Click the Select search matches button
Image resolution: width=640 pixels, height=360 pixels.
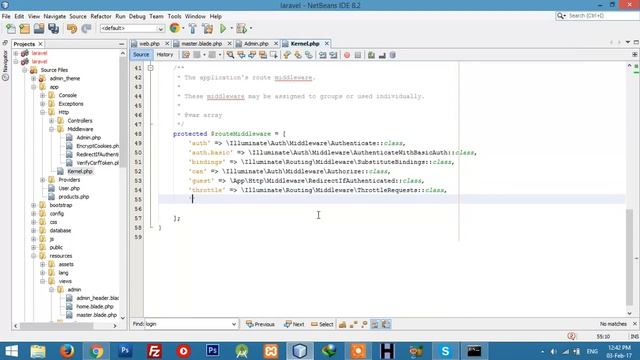point(322,324)
